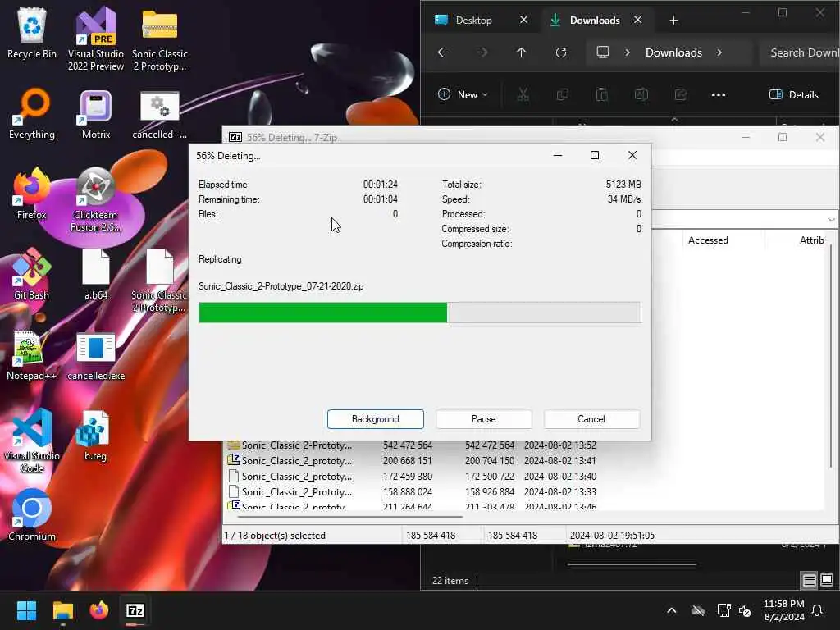The image size is (840, 630).
Task: Go back in the Explorer Downloads window
Action: 442,52
